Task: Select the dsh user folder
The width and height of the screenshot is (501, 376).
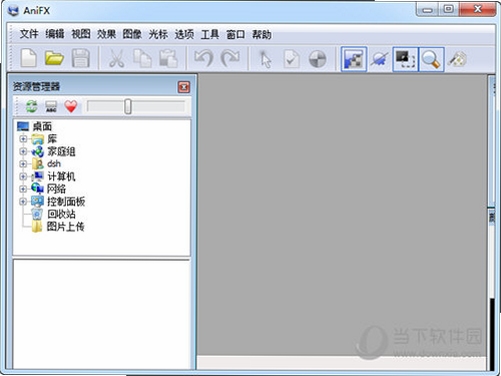Action: [x=54, y=164]
